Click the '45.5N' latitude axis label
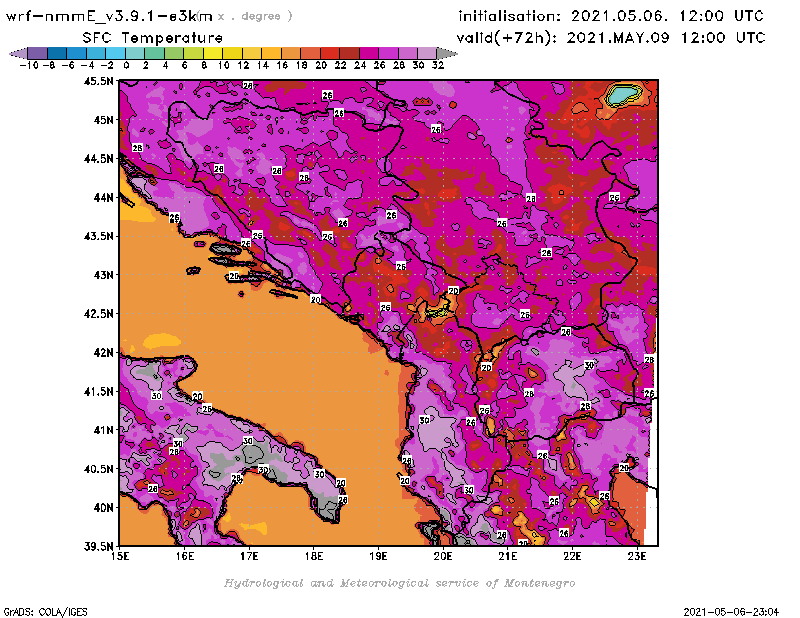 98,81
